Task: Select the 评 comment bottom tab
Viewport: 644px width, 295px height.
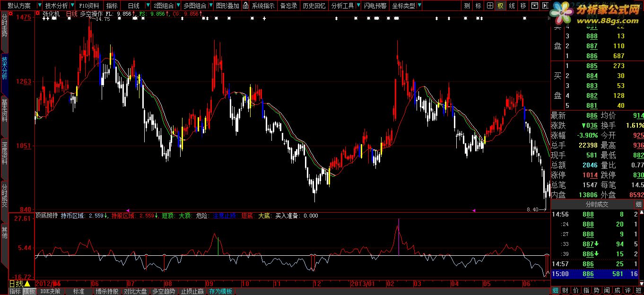Action: point(627,290)
